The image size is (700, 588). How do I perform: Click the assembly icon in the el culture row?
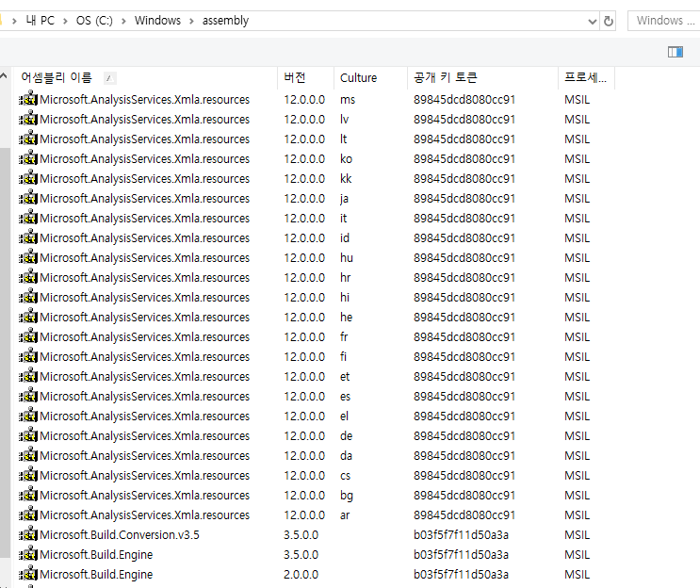tap(28, 416)
